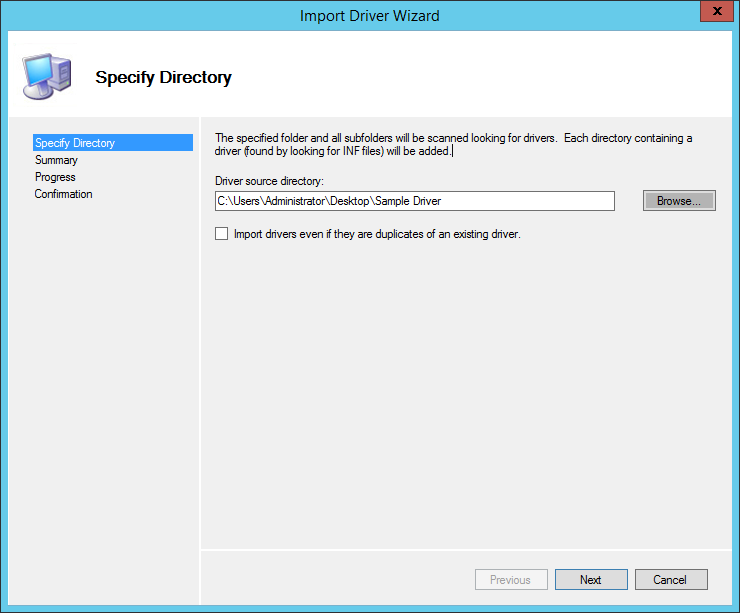Click the 'Driver source directory:' label

pos(272,181)
